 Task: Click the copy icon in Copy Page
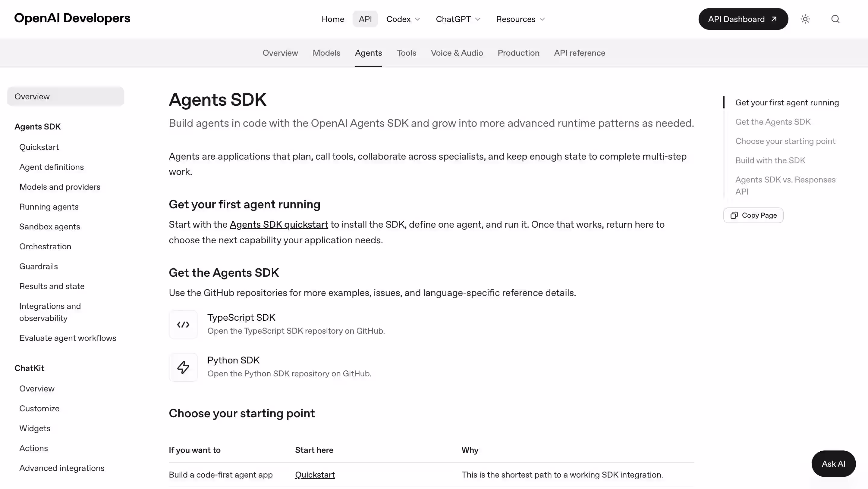734,215
